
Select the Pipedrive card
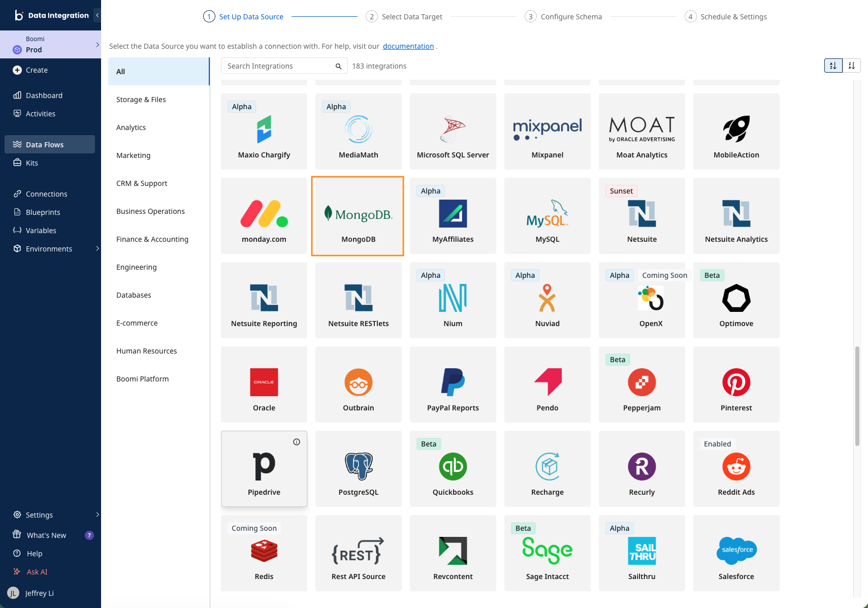pos(264,469)
